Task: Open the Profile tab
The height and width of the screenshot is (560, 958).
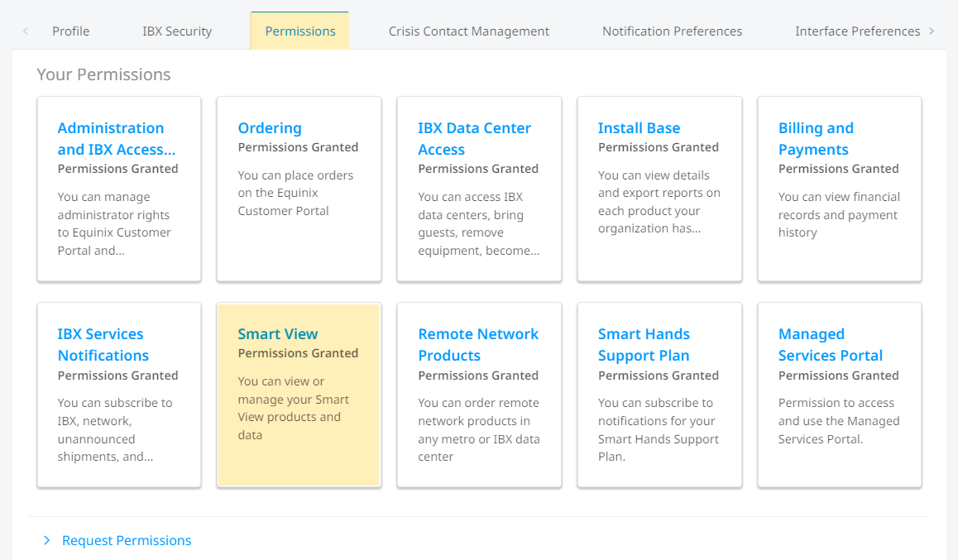Action: click(x=71, y=31)
